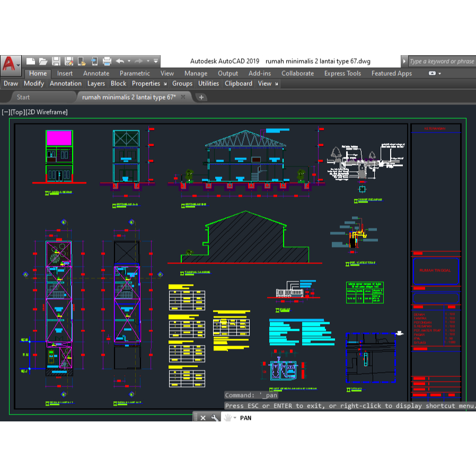Open the AutoCAD application menu
The width and height of the screenshot is (476, 476).
[11, 65]
